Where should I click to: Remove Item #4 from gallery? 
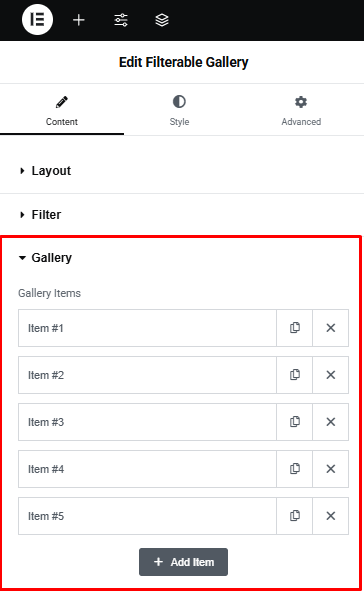(x=330, y=469)
